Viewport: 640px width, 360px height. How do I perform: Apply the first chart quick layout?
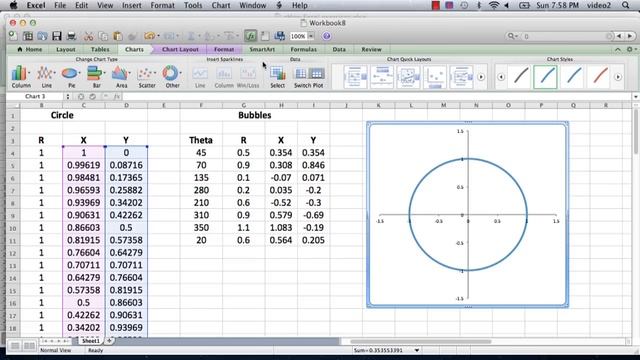pos(356,77)
